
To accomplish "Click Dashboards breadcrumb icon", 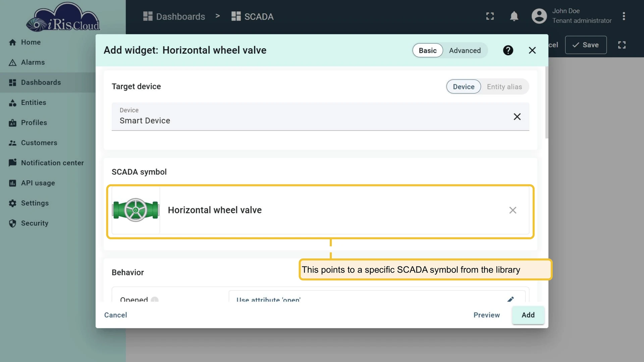I will pos(148,16).
